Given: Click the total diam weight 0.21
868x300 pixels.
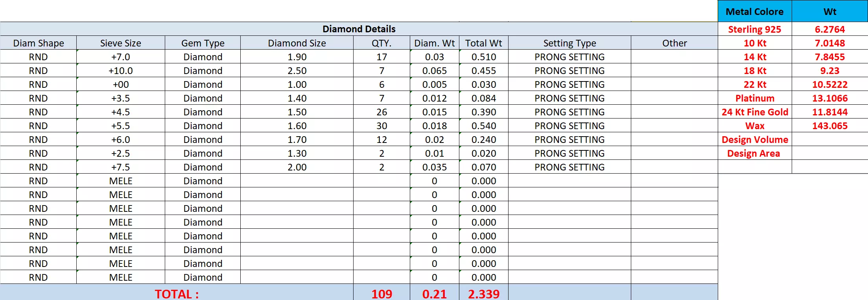Looking at the screenshot, I should 434,293.
